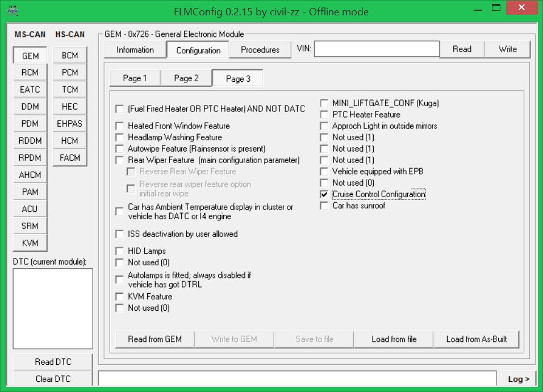Click Read from GEM button

pos(155,339)
